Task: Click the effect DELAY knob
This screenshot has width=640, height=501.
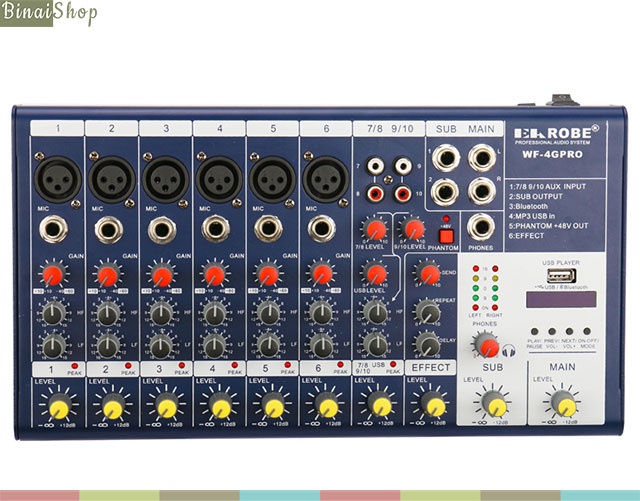Action: point(428,345)
